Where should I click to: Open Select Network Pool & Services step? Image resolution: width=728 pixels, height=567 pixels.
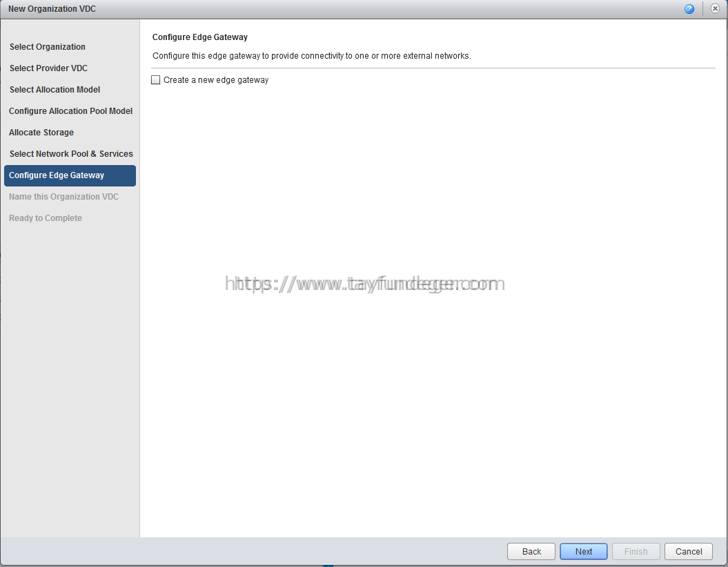[x=71, y=154]
